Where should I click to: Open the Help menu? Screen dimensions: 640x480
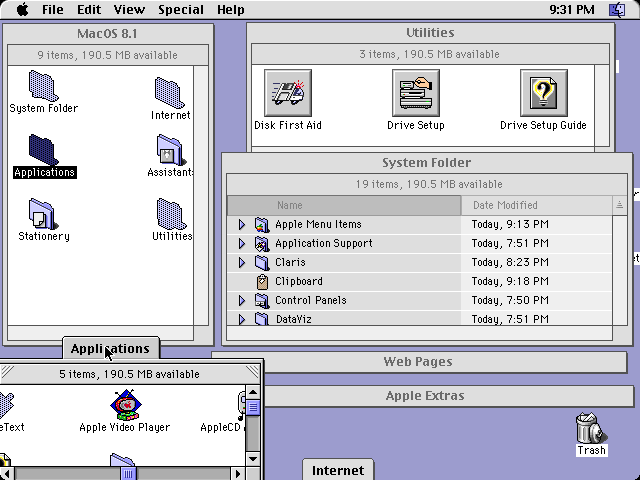tap(231, 9)
